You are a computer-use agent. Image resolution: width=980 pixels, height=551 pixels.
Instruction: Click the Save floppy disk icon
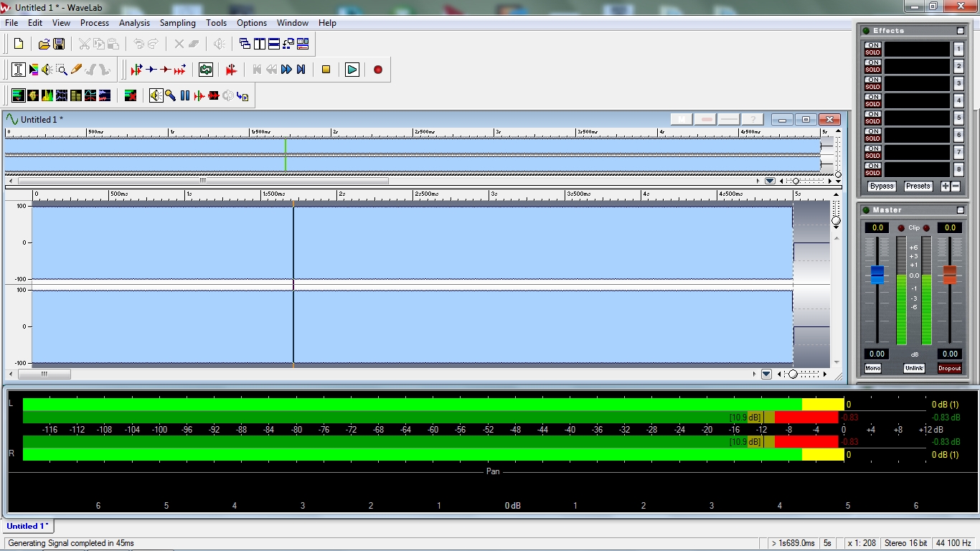point(59,44)
